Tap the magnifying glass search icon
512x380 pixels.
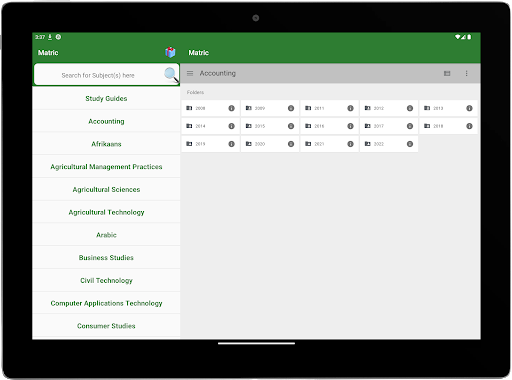click(x=171, y=75)
